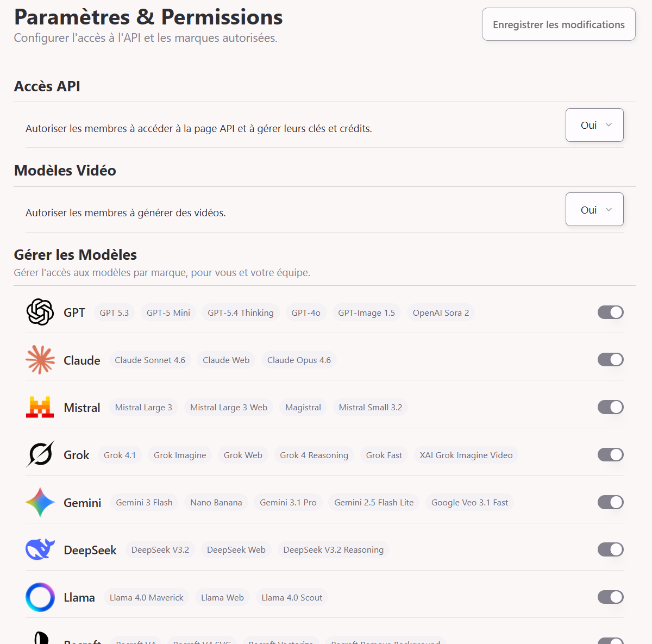Disable the GPT models toggle
The image size is (652, 644).
click(x=610, y=312)
